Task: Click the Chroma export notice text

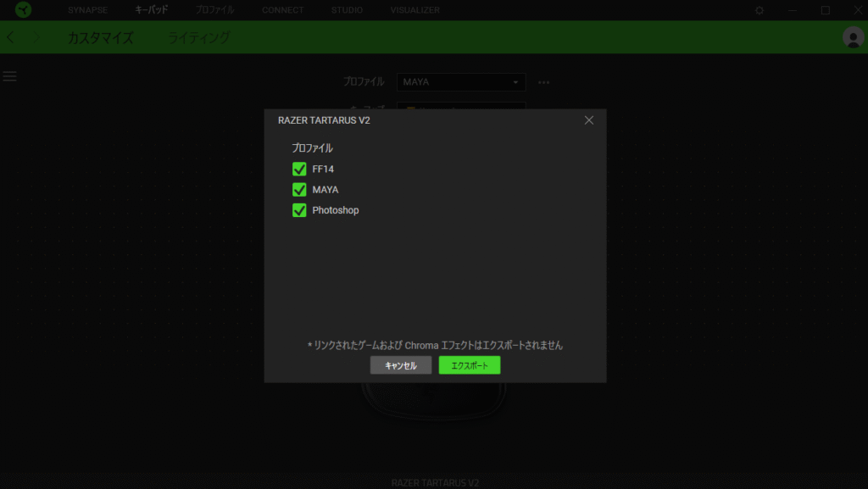Action: pyautogui.click(x=435, y=345)
